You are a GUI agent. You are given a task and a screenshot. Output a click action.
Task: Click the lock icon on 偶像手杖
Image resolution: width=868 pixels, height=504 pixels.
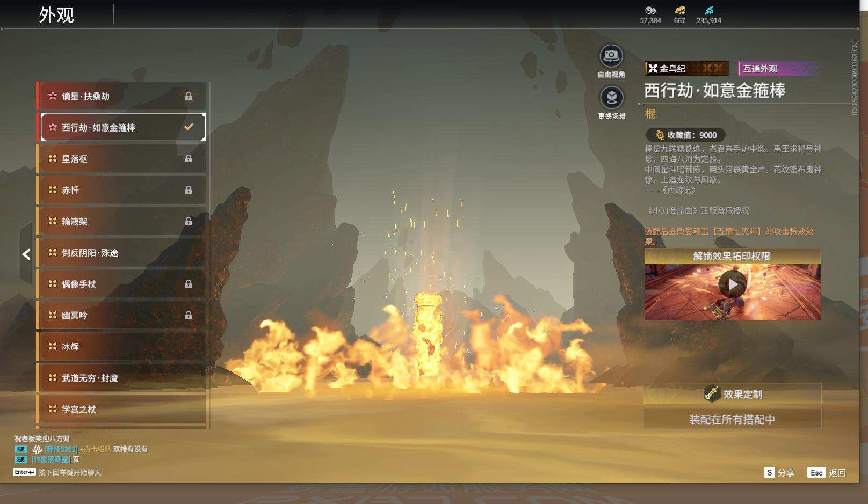pos(189,284)
